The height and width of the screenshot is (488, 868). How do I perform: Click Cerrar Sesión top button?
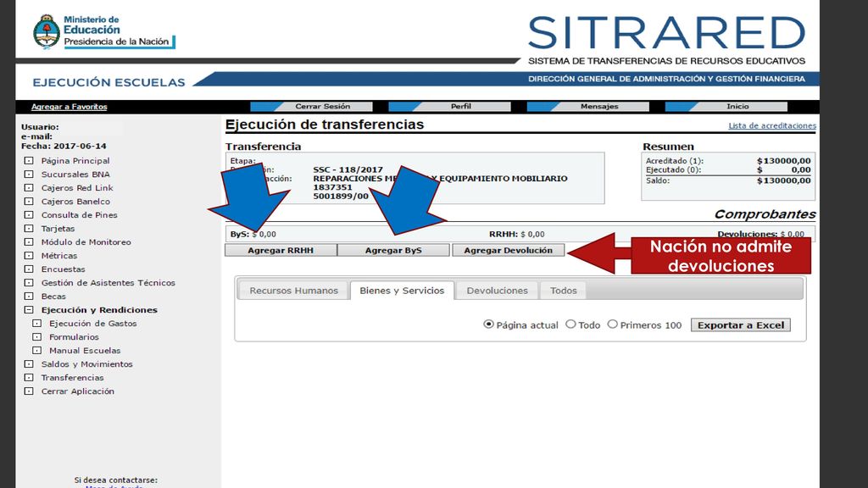312,106
